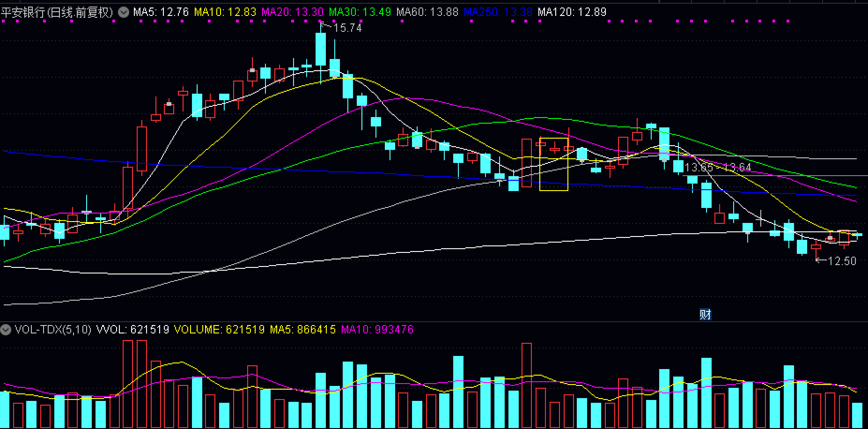Select the MA120: 12.89 label
This screenshot has height=429, width=868.
pos(572,12)
